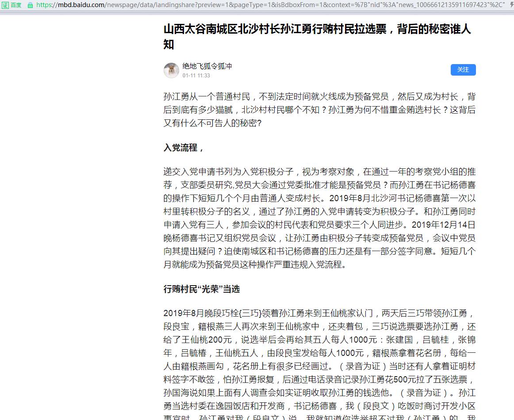
Task: Click the line mentioning 逸园饭店和开发商
Action: 319,406
